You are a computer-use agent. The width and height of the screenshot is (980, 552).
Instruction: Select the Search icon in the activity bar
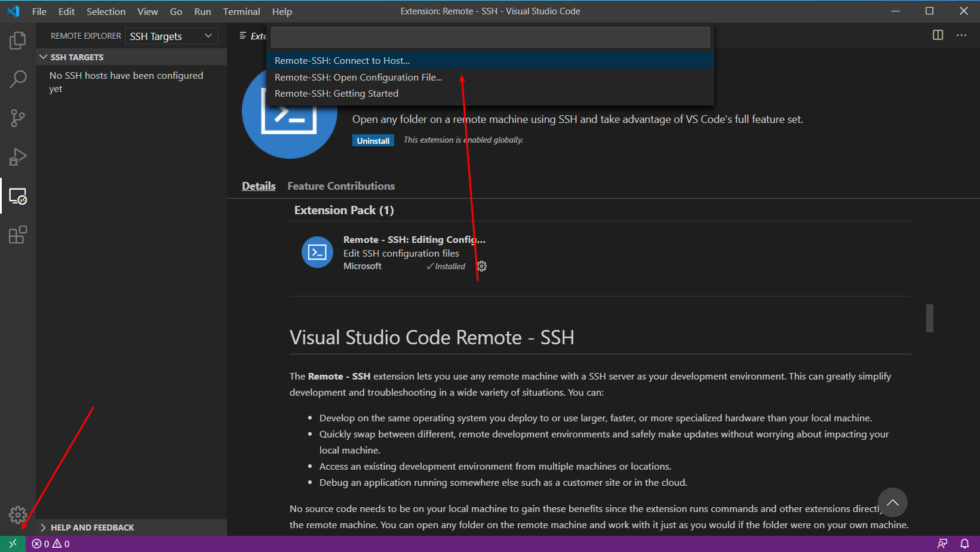pyautogui.click(x=17, y=79)
